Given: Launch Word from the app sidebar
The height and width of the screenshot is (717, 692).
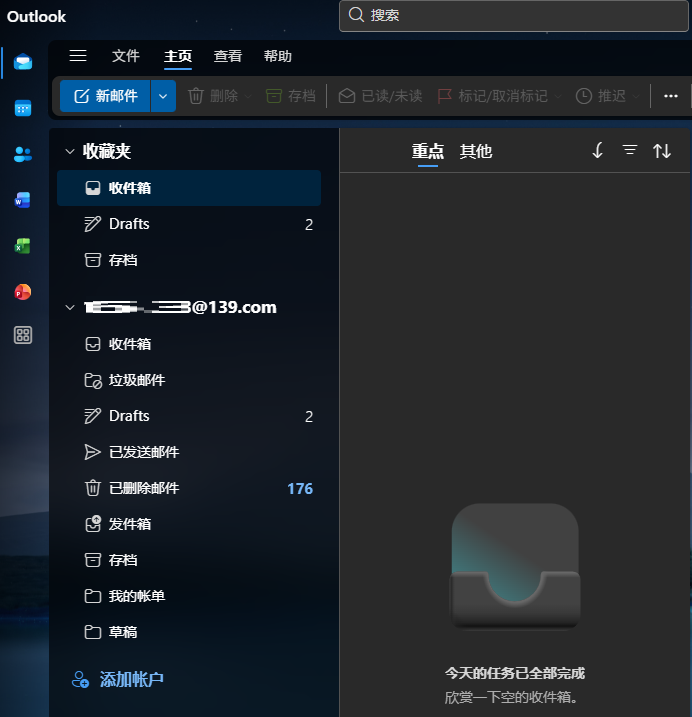Looking at the screenshot, I should (22, 200).
